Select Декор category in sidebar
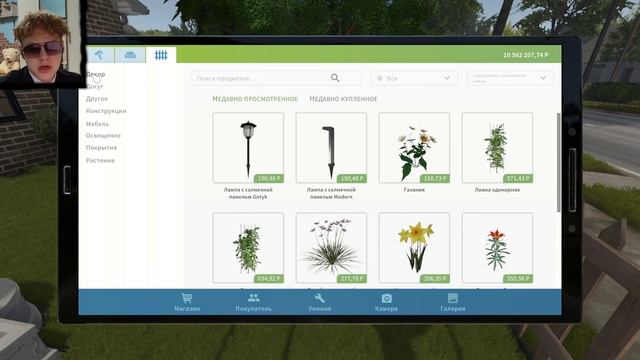 point(96,74)
